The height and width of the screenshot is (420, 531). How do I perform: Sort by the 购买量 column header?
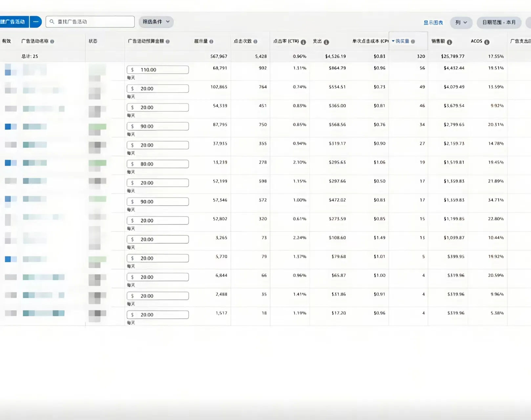(x=402, y=41)
